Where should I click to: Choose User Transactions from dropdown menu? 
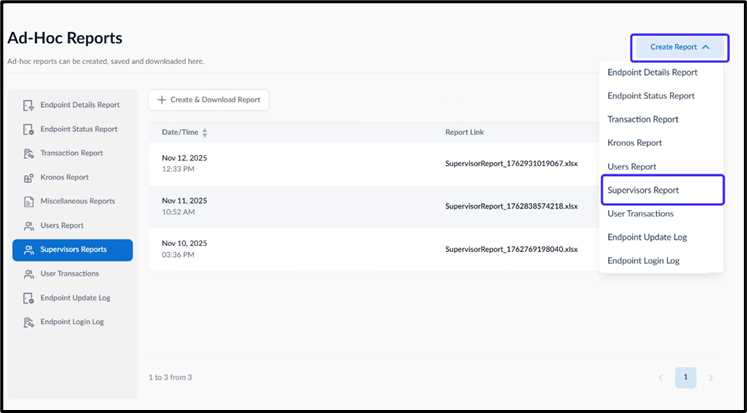[x=661, y=213]
